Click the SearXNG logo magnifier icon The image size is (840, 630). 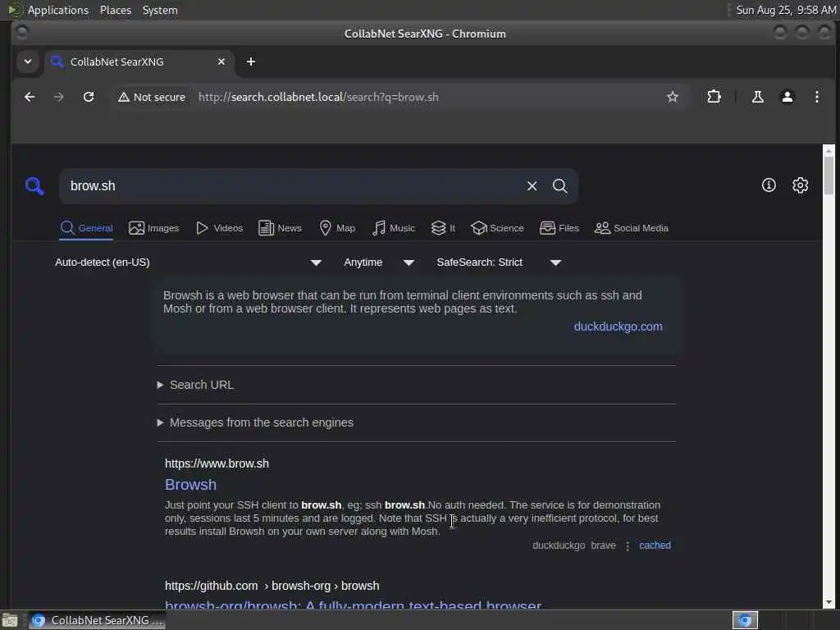34,186
